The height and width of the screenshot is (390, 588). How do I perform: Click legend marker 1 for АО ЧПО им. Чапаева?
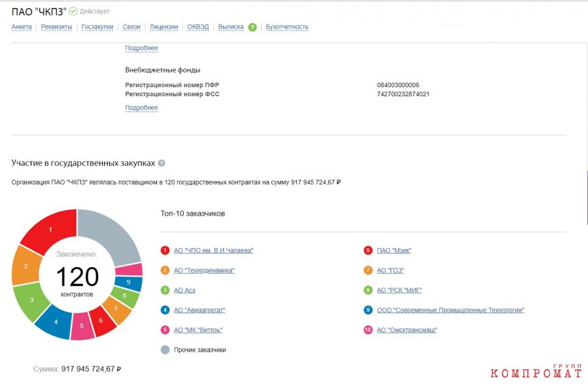tap(165, 250)
